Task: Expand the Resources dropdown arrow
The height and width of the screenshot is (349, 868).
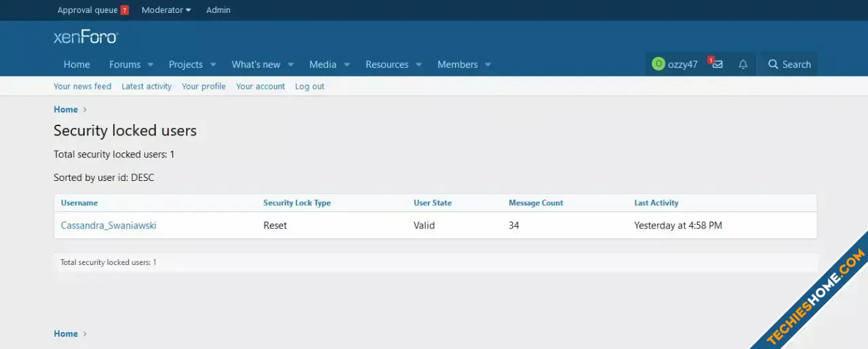Action: [418, 65]
